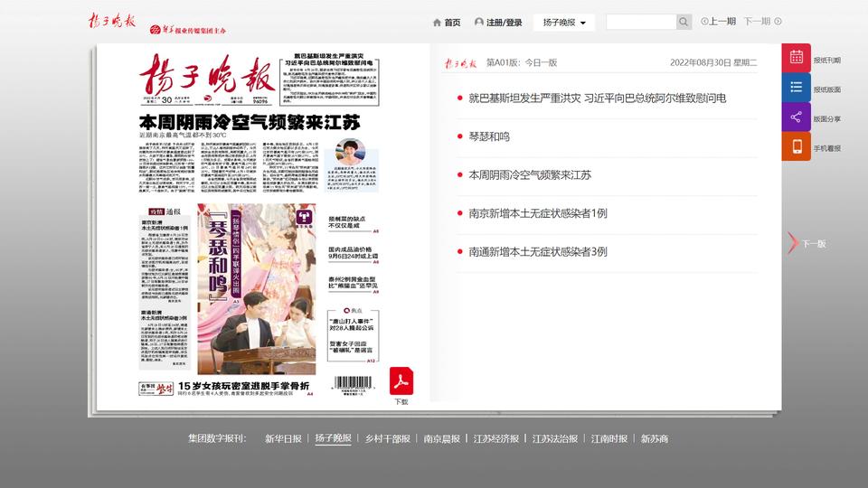Viewport: 868px width, 488px height.
Task: Click the 下载 label under PDF icon
Action: pyautogui.click(x=401, y=401)
